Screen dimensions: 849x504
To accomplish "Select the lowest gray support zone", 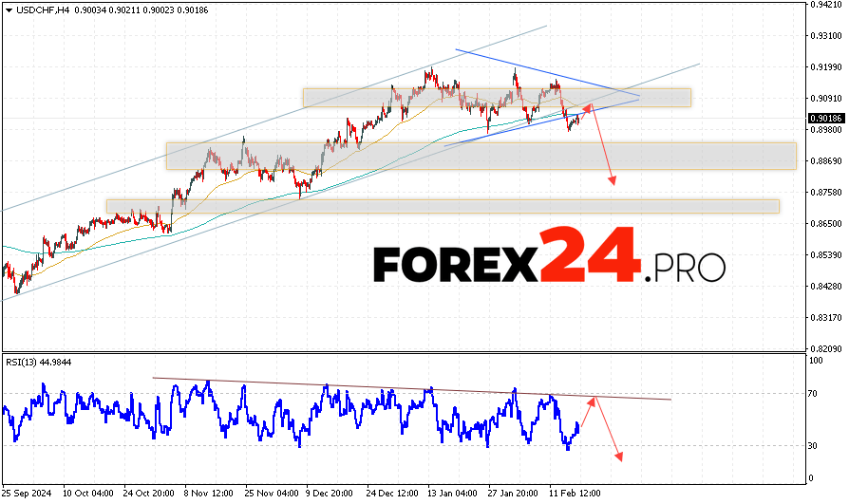I will 443,206.
